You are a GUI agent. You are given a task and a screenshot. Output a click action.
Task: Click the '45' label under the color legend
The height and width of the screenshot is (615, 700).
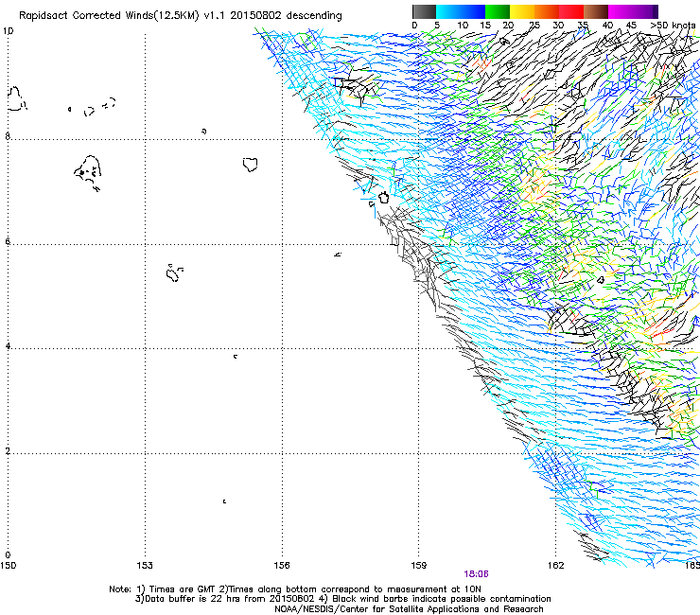(631, 26)
